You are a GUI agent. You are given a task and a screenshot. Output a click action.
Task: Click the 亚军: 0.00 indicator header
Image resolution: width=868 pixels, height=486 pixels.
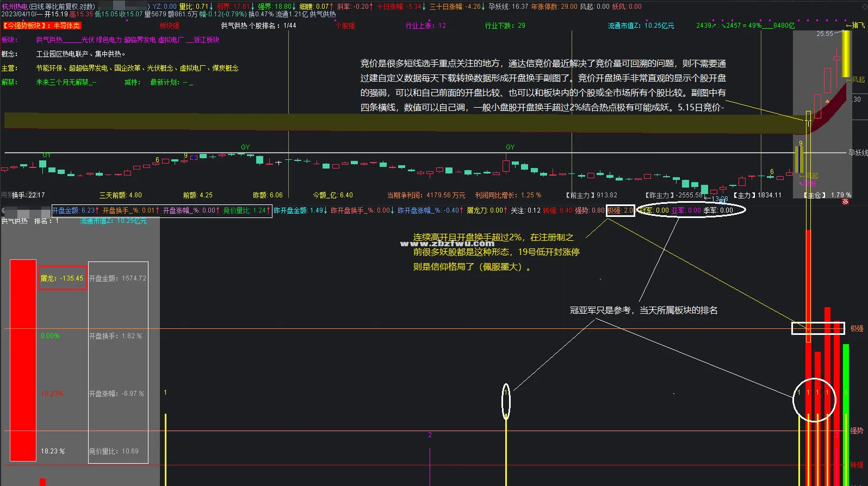[686, 210]
